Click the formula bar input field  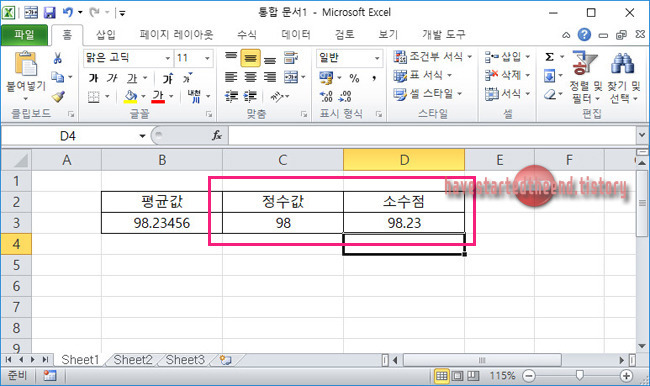(x=432, y=136)
